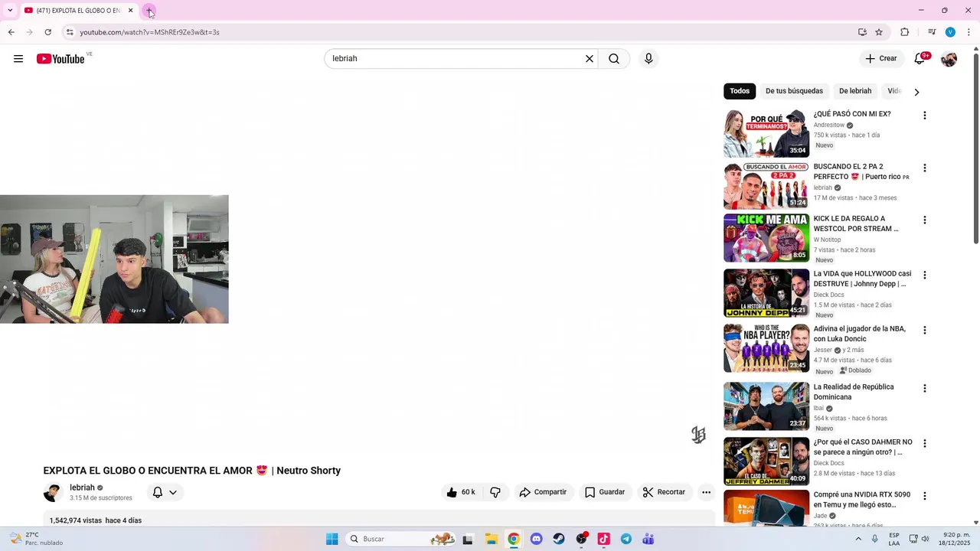Image resolution: width=980 pixels, height=551 pixels.
Task: Click the Windows taskbar Buscar field
Action: tap(401, 539)
